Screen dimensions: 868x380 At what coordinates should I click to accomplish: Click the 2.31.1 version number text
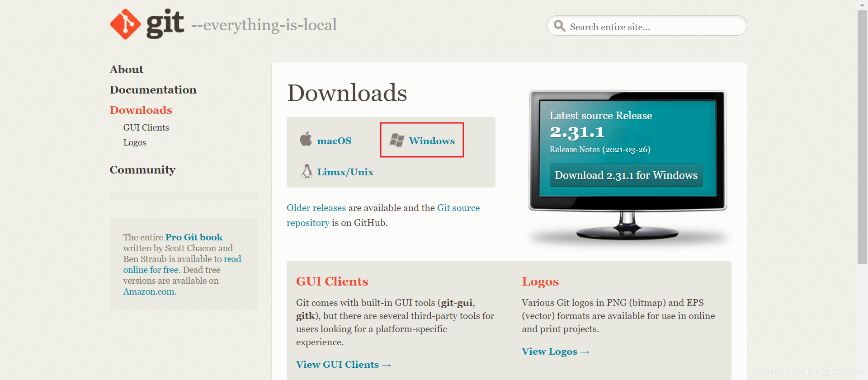click(x=577, y=132)
